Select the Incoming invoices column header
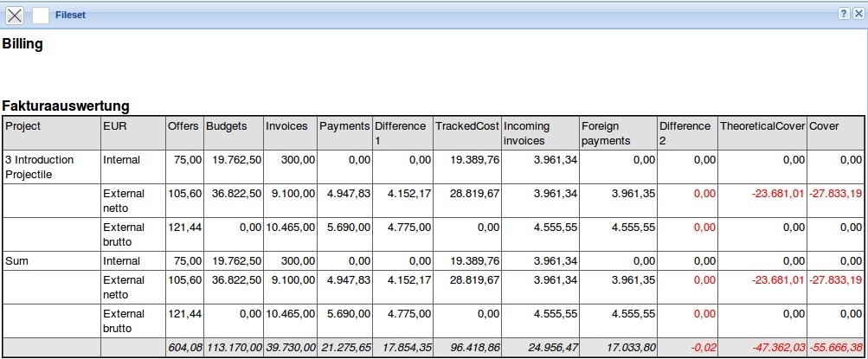868x359 pixels. [527, 133]
